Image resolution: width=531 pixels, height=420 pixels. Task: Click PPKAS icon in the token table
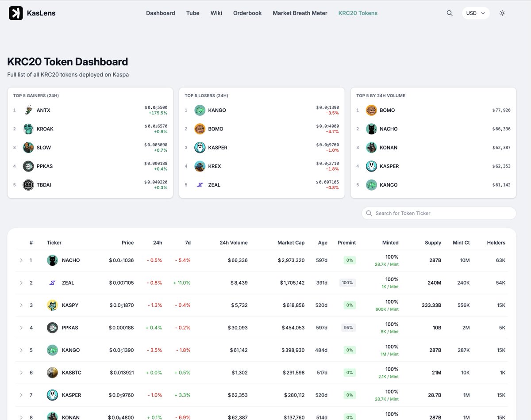[52, 328]
